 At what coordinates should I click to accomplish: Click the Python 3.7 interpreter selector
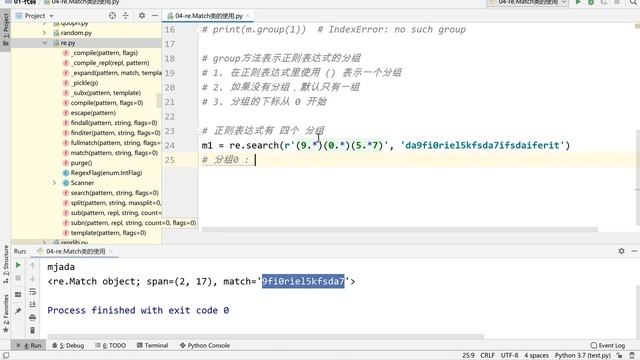point(582,356)
